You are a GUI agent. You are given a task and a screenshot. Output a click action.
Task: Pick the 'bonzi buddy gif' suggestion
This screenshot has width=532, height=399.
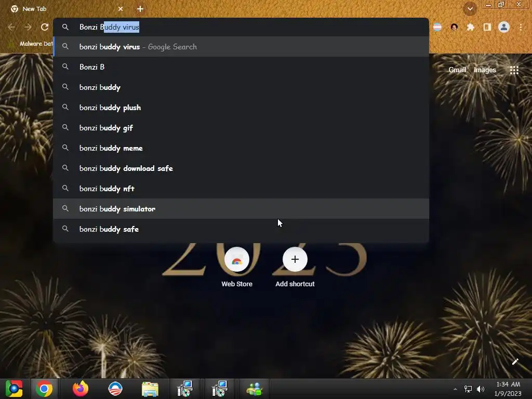tap(241, 128)
